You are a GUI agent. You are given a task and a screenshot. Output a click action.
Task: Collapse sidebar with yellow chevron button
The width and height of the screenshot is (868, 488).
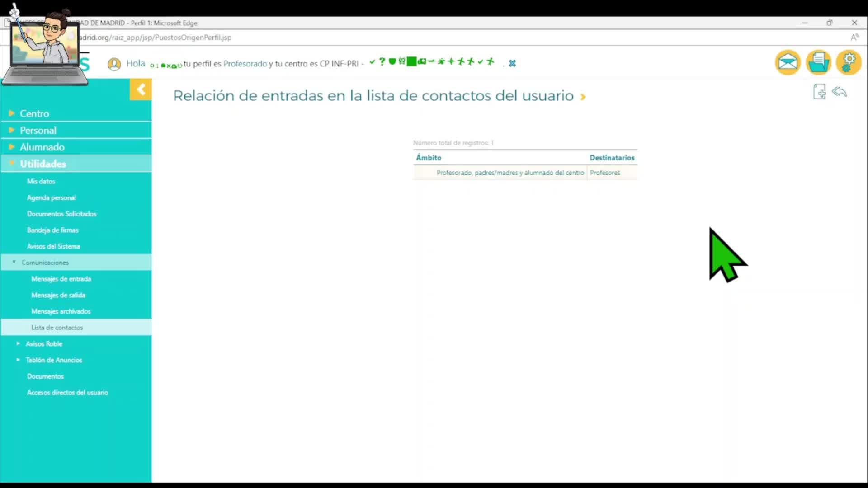[141, 89]
